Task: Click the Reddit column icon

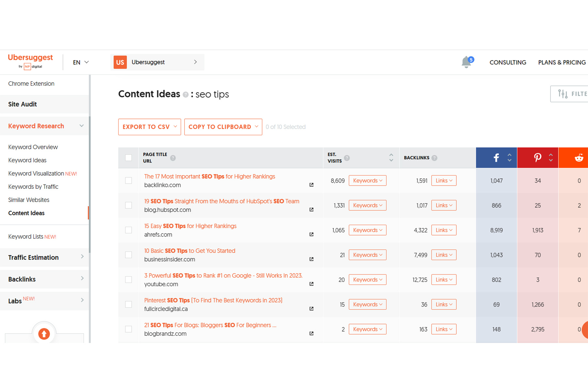Action: pyautogui.click(x=579, y=158)
